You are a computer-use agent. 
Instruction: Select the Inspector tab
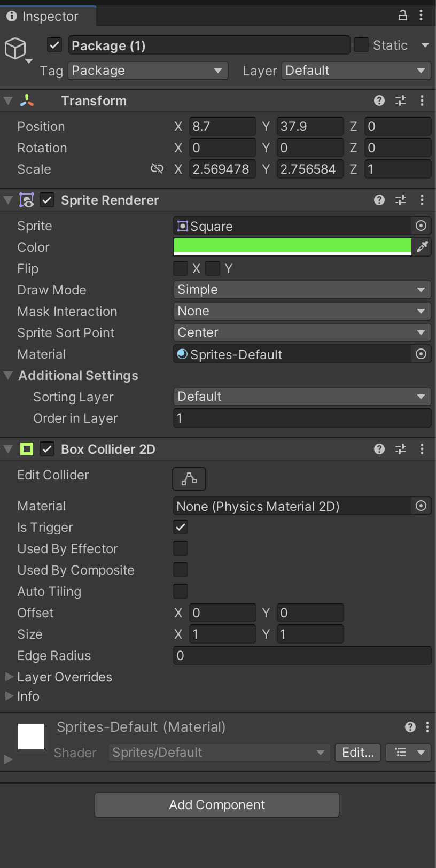tap(48, 16)
